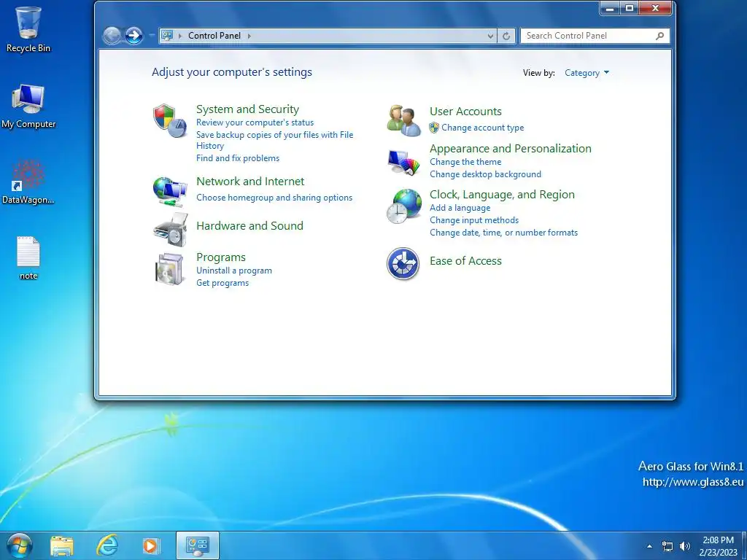Image resolution: width=747 pixels, height=560 pixels.
Task: Expand the address bar history dropdown
Action: [x=491, y=36]
